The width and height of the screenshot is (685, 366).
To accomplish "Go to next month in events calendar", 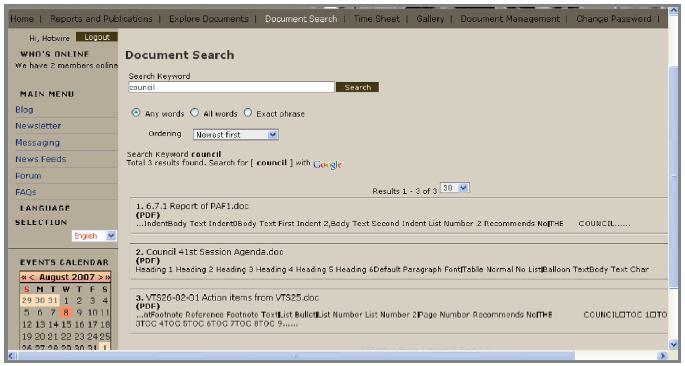I will 100,277.
